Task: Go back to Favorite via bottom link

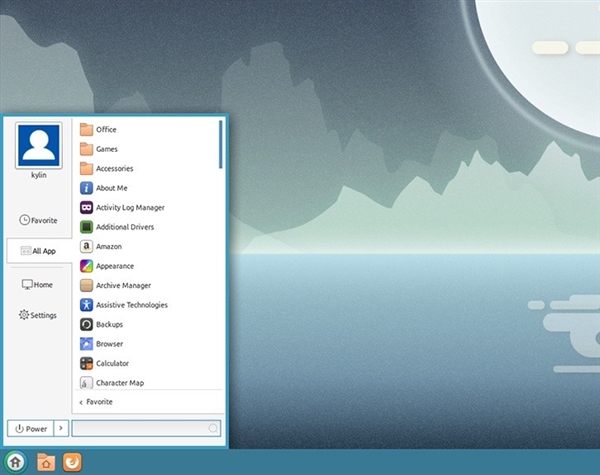Action: click(96, 402)
